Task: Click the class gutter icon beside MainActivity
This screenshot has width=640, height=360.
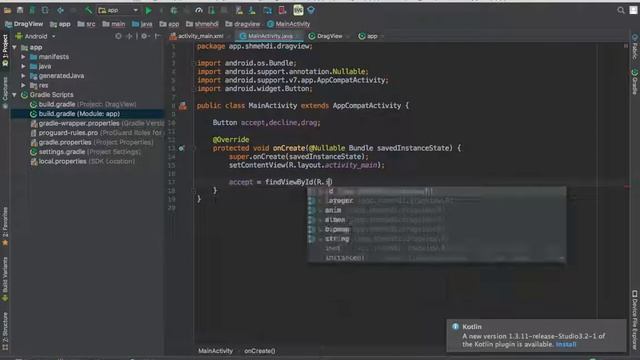Action: pos(183,106)
